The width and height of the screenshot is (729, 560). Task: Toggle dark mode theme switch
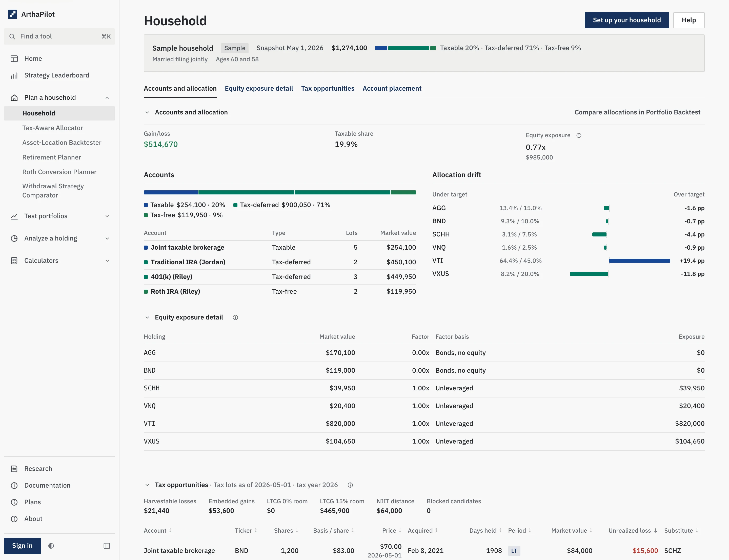(x=51, y=546)
